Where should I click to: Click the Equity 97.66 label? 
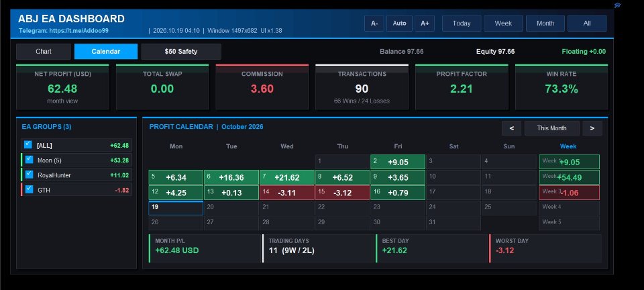[495, 51]
